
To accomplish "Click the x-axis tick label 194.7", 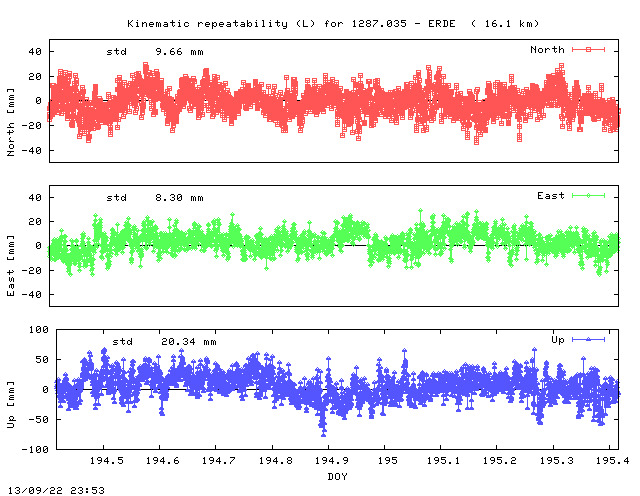I will coord(219,461).
